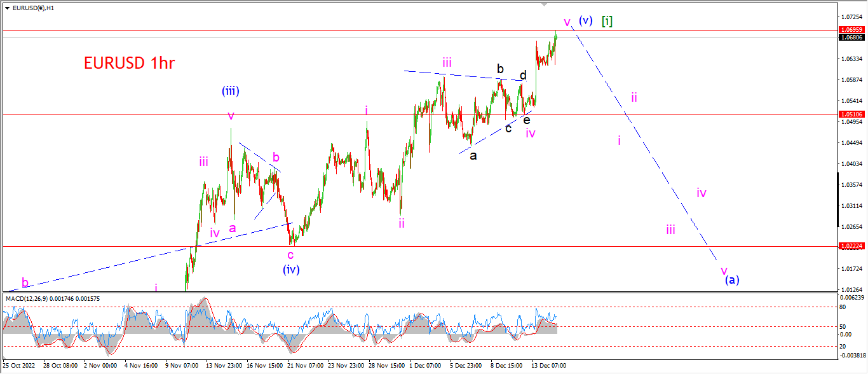Click the 1.07254 price scale value
Viewport: 868px width, 374px height.
(x=851, y=16)
